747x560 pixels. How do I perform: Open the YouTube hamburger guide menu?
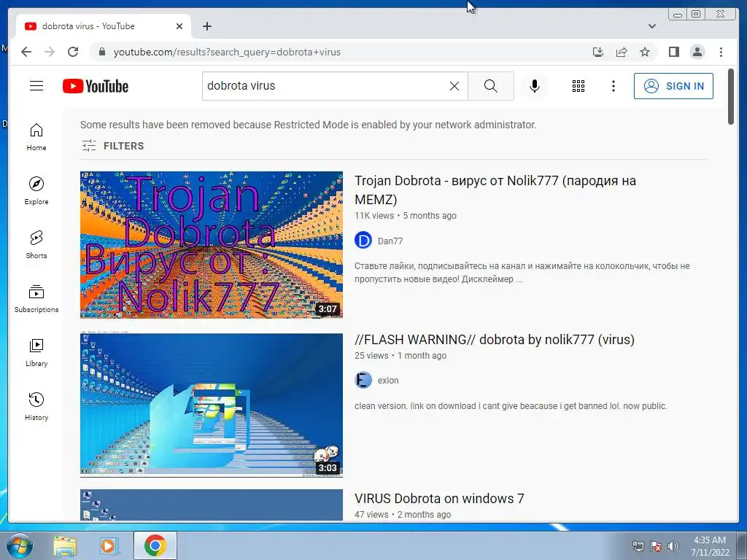tap(36, 86)
